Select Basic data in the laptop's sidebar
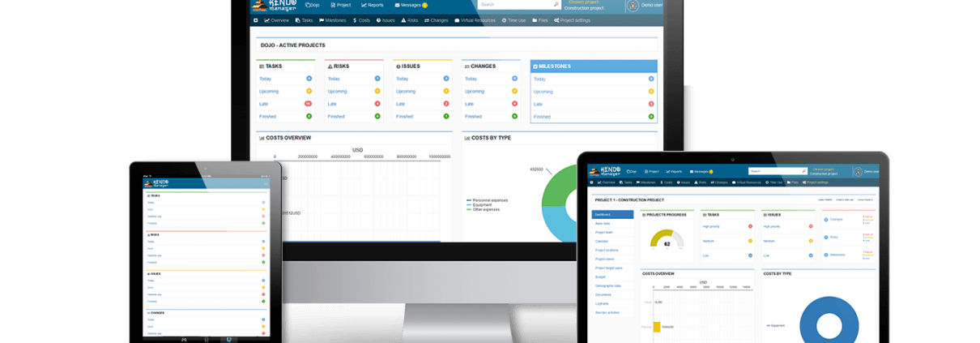The height and width of the screenshot is (343, 980). point(603,223)
